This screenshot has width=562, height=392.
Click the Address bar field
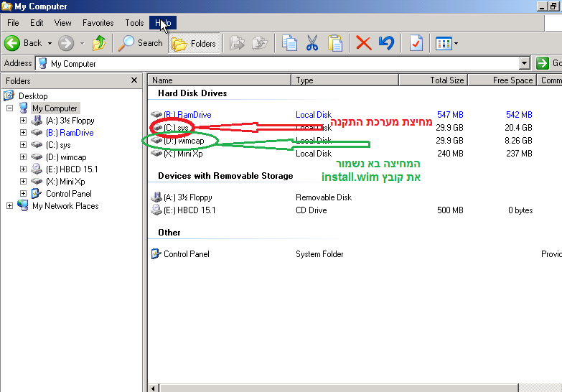278,63
